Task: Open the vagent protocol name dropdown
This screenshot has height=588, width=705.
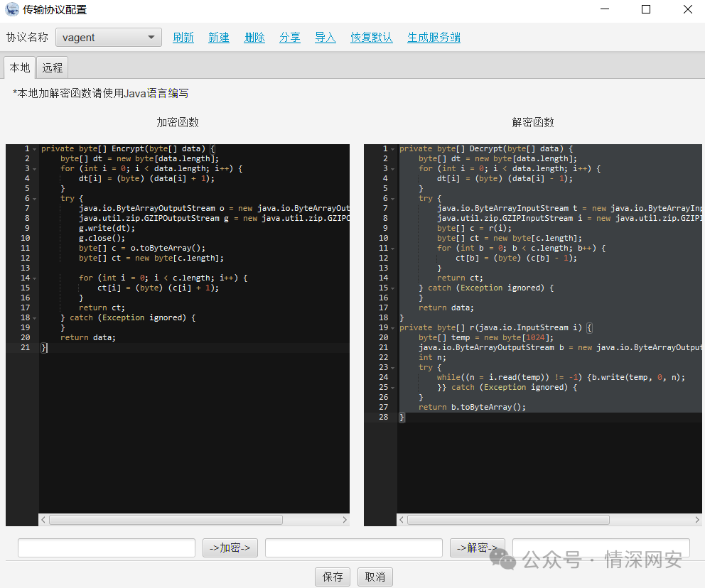Action: point(108,38)
